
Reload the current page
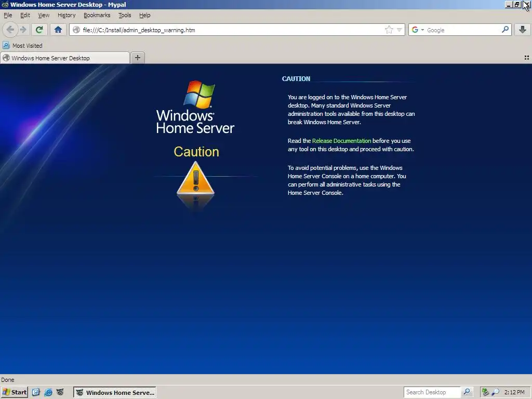click(39, 30)
